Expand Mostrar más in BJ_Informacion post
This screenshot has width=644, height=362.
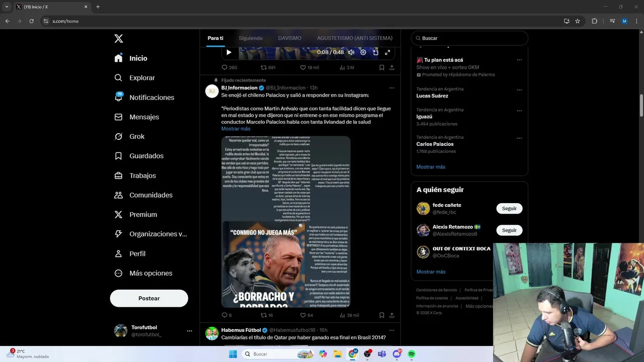tap(235, 129)
